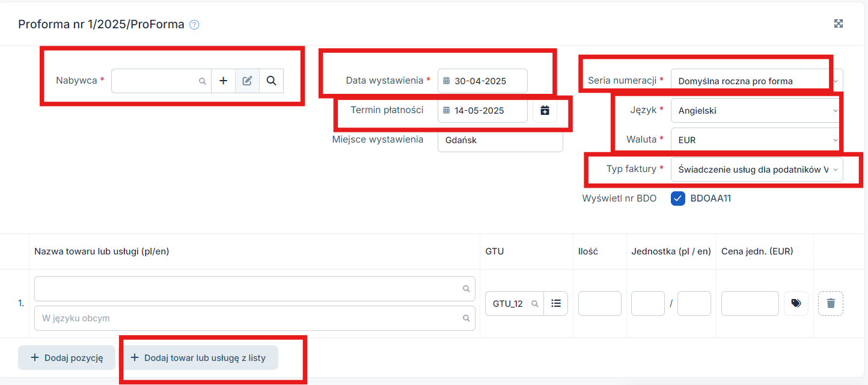Click the help question mark next to Proforma title
Viewport: 868px width, 385px height.
pyautogui.click(x=194, y=25)
